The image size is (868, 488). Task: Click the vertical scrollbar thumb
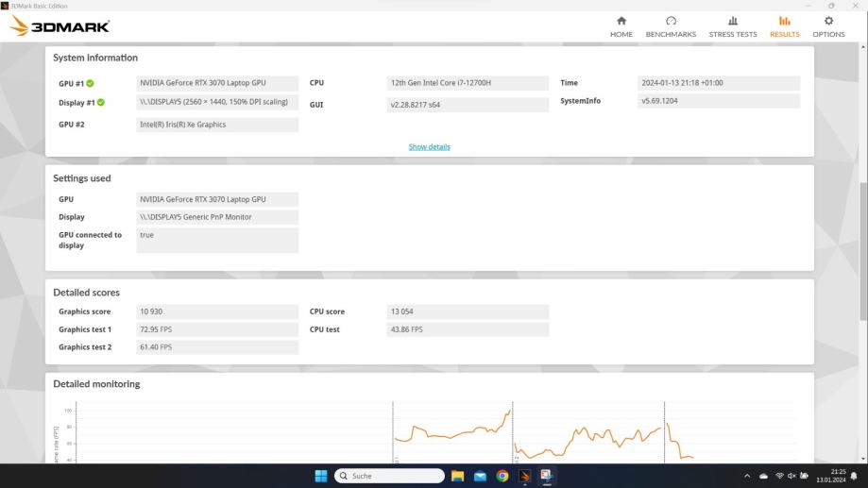tap(863, 251)
